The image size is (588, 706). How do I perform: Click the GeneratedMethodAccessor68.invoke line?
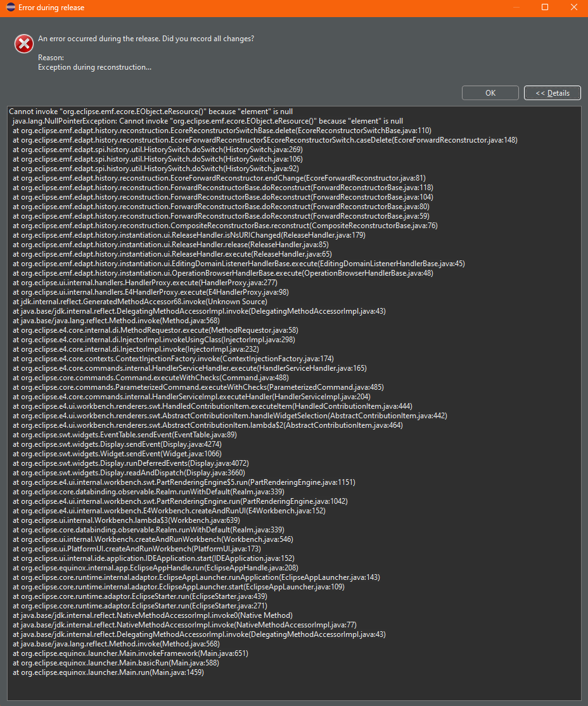pyautogui.click(x=140, y=301)
